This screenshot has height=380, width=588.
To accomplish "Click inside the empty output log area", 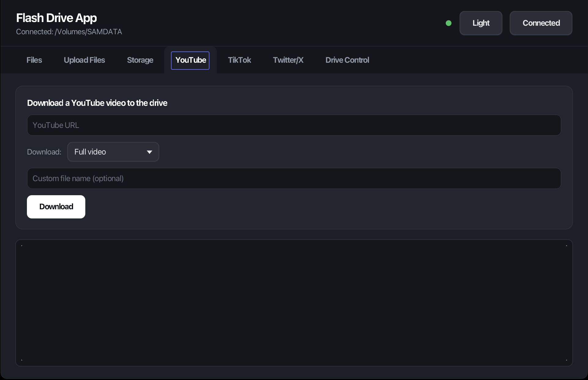I will pyautogui.click(x=294, y=303).
